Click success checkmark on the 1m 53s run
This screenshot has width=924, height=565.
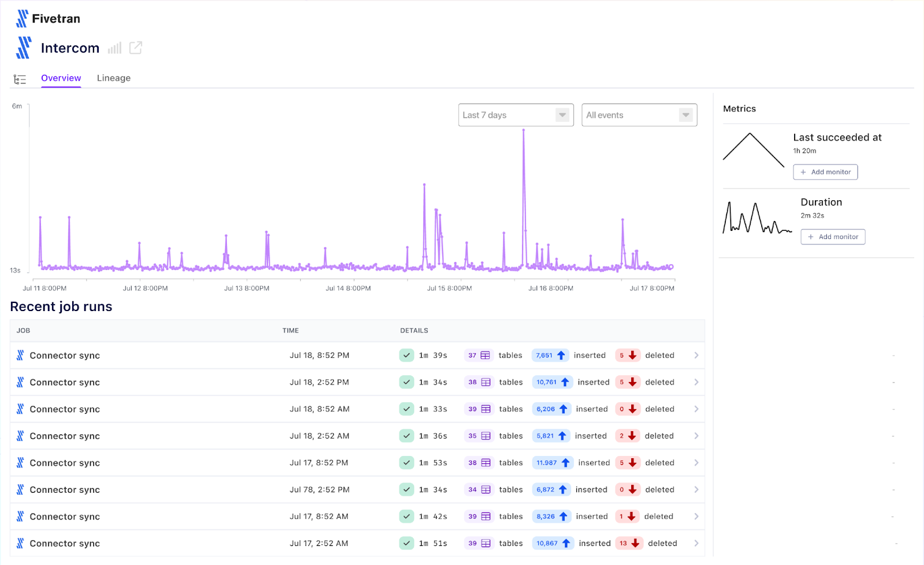pyautogui.click(x=407, y=463)
